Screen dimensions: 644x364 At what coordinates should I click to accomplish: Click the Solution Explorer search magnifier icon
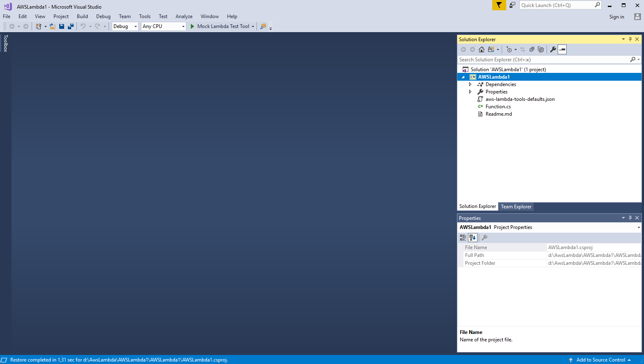coord(633,60)
